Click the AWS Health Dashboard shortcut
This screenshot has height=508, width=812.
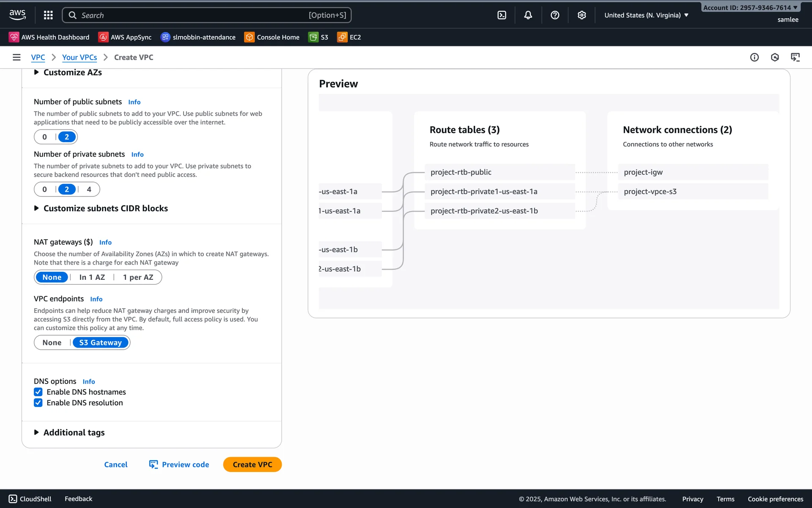[x=49, y=37]
